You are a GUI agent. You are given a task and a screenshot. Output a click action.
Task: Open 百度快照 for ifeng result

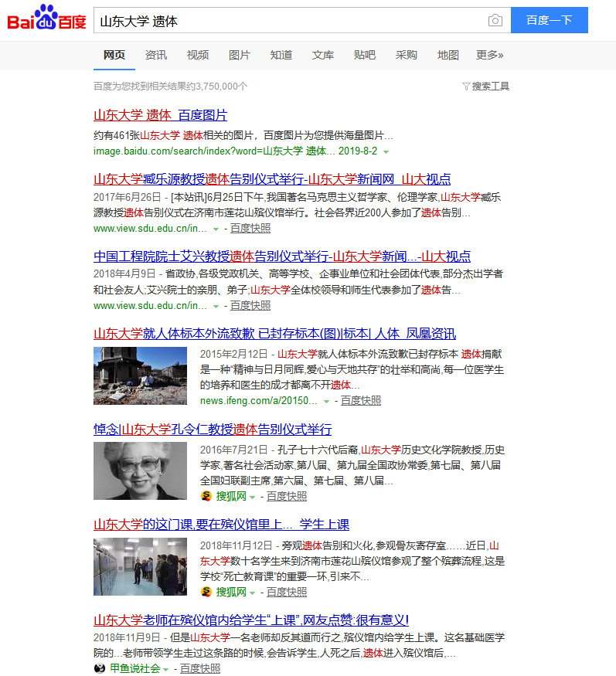coord(361,401)
